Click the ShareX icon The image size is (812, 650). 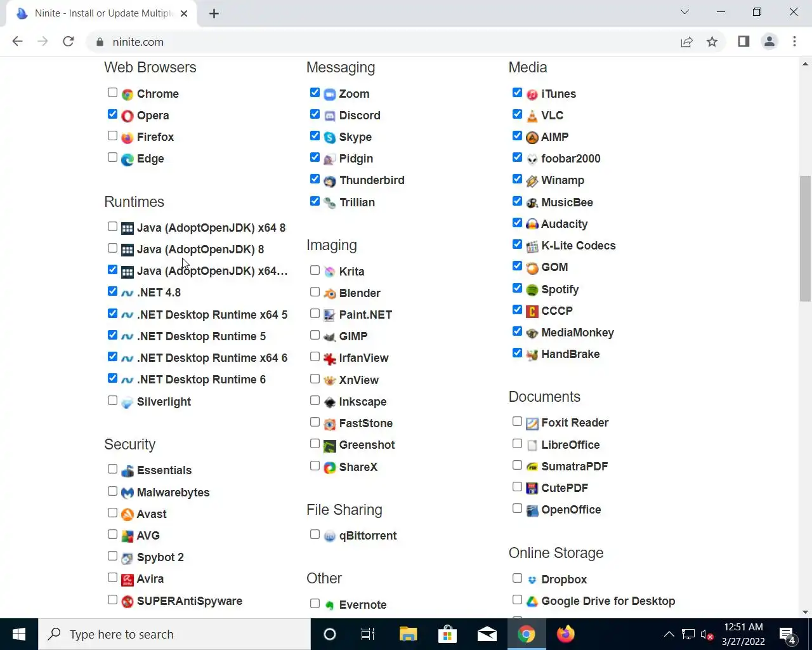click(x=330, y=467)
